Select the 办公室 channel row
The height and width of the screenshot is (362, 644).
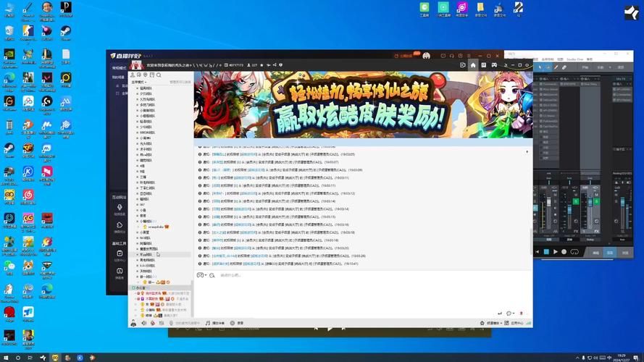click(160, 288)
